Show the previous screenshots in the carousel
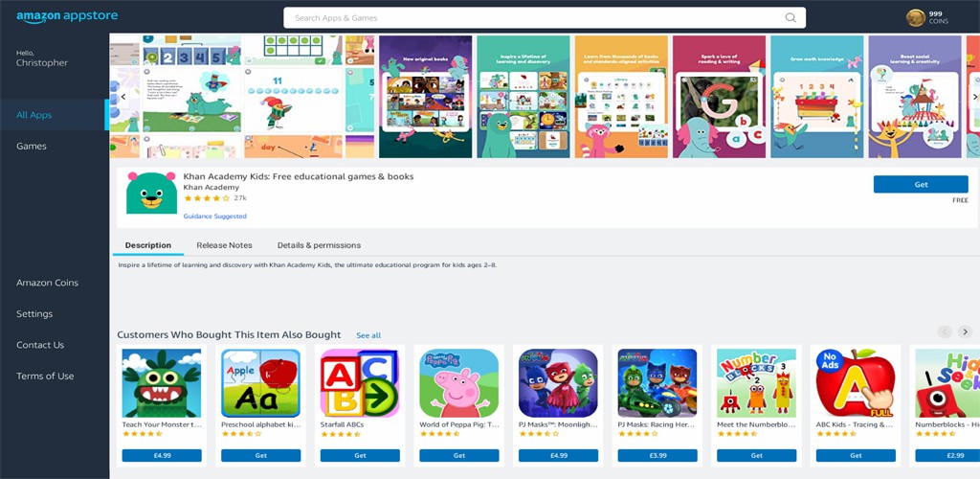Image resolution: width=980 pixels, height=479 pixels. point(123,97)
